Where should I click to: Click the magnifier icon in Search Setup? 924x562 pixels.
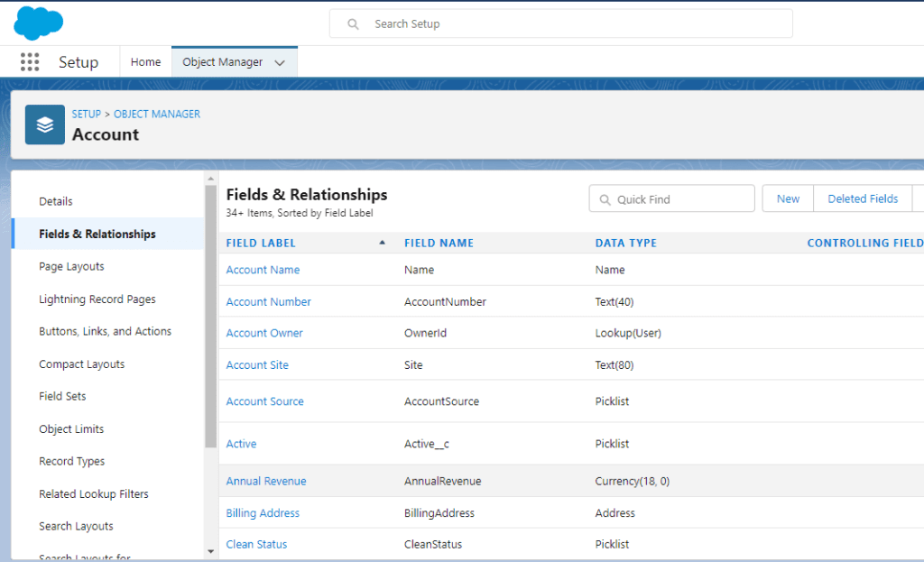pyautogui.click(x=353, y=24)
